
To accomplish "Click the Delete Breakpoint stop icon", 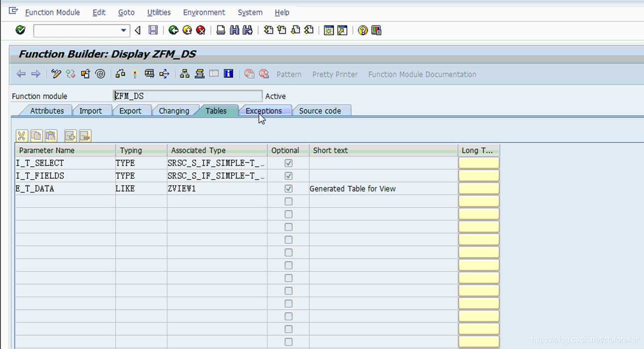I will point(264,74).
